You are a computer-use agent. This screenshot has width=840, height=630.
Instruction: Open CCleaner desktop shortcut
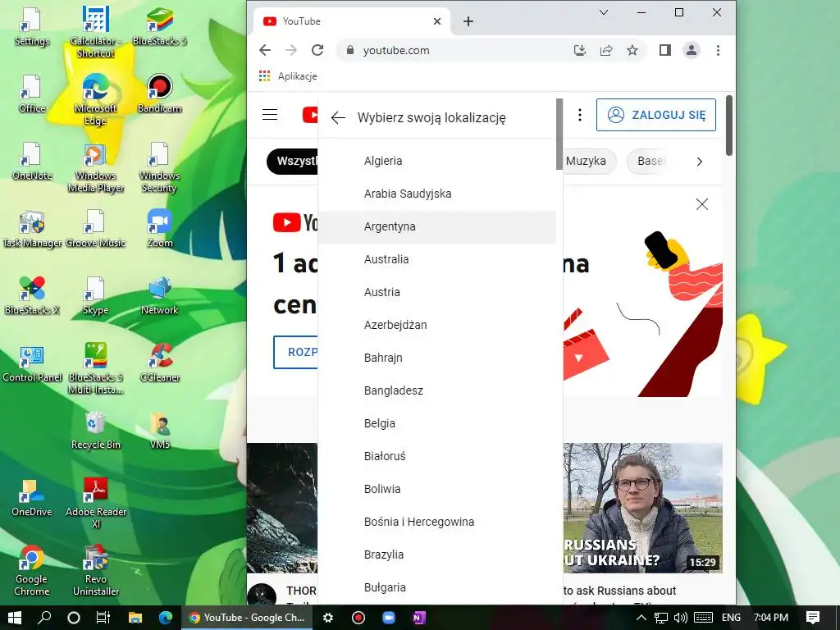click(x=160, y=363)
